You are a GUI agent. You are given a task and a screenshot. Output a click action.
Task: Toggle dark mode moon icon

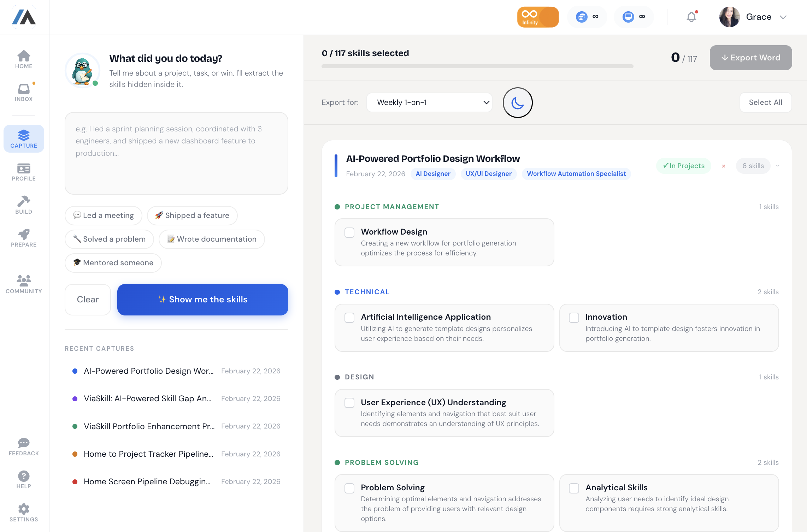(517, 102)
